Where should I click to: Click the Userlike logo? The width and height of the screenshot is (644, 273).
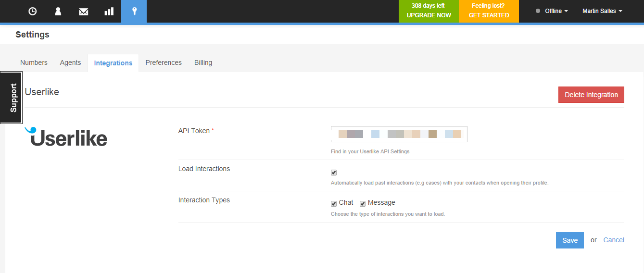(66, 136)
